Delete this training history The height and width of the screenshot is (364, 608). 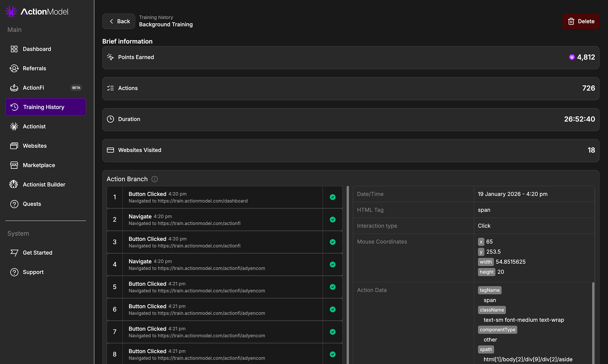(x=581, y=21)
